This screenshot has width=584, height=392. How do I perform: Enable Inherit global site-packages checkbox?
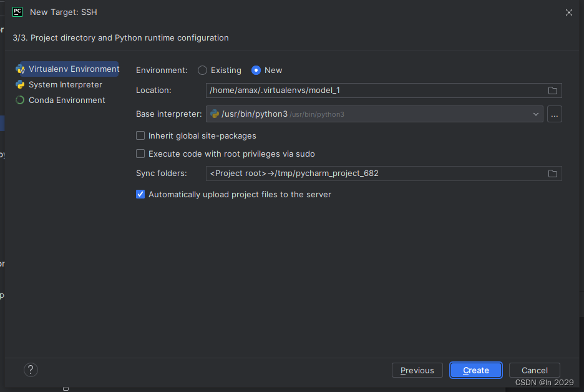click(x=140, y=135)
